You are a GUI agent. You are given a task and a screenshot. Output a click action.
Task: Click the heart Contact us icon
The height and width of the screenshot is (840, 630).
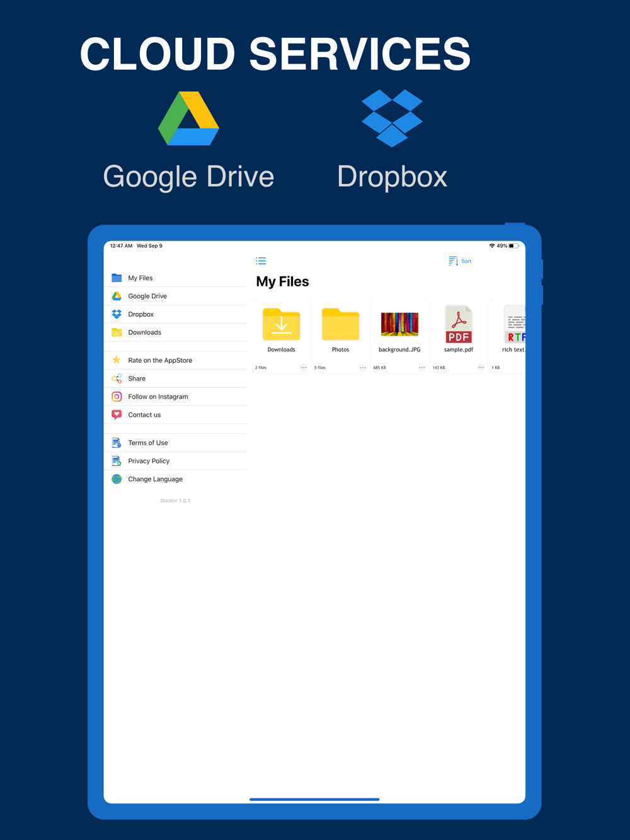pos(117,415)
